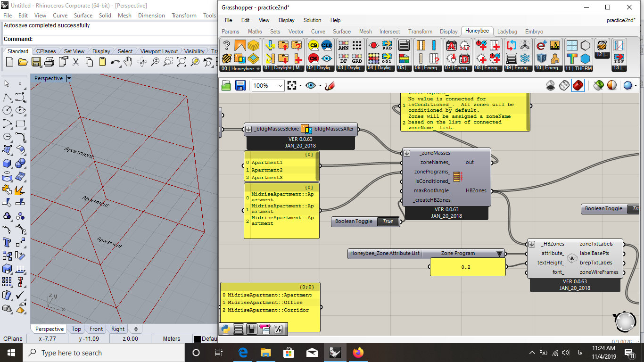Image resolution: width=644 pixels, height=362 pixels.
Task: Click the Pan hand icon in Rhino's toolbar
Action: 128,62
